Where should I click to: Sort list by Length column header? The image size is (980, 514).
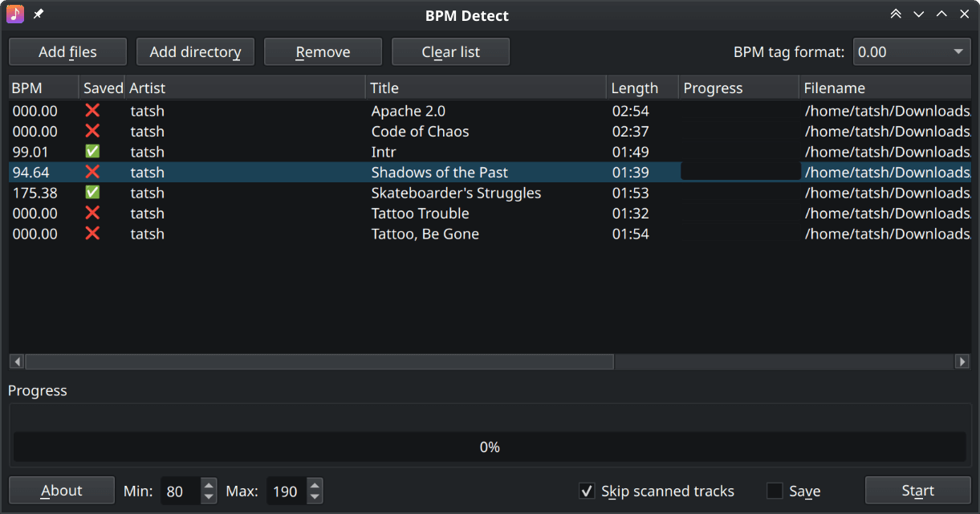643,88
